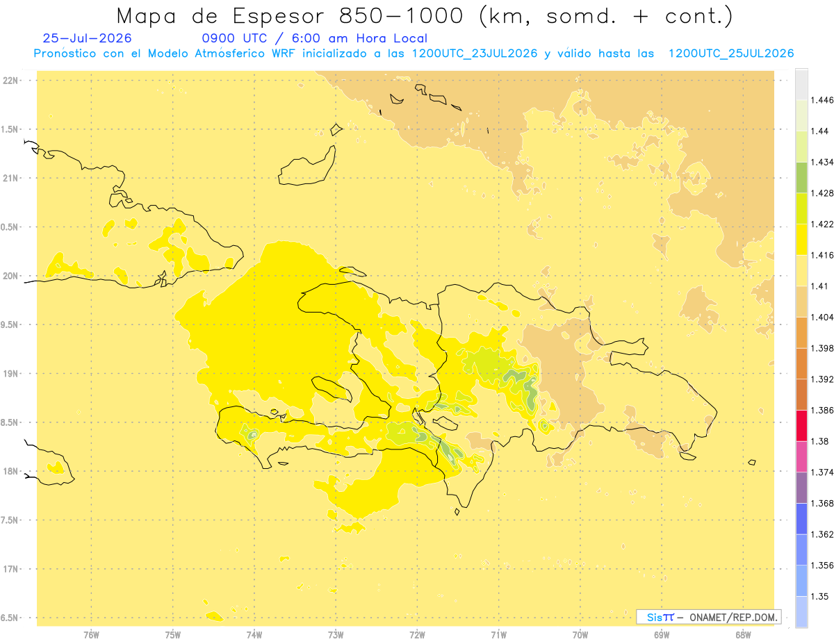
Task: Select the "17N" latitude label
Action: (x=10, y=569)
